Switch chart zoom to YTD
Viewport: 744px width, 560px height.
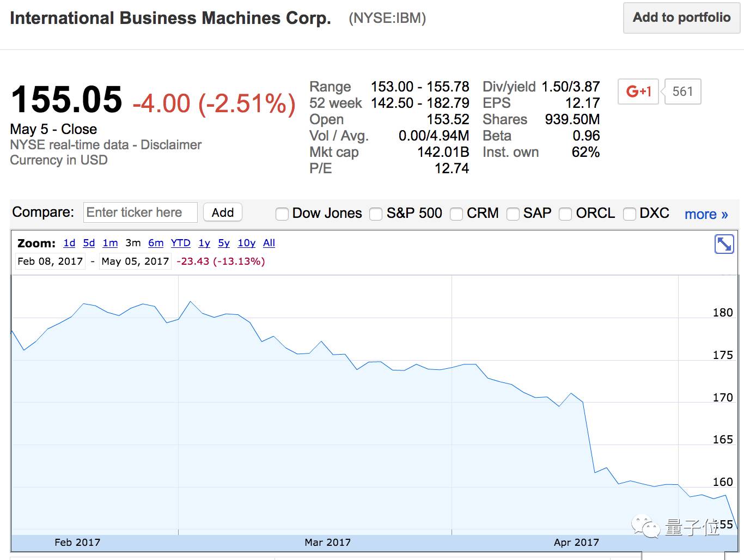click(x=180, y=243)
